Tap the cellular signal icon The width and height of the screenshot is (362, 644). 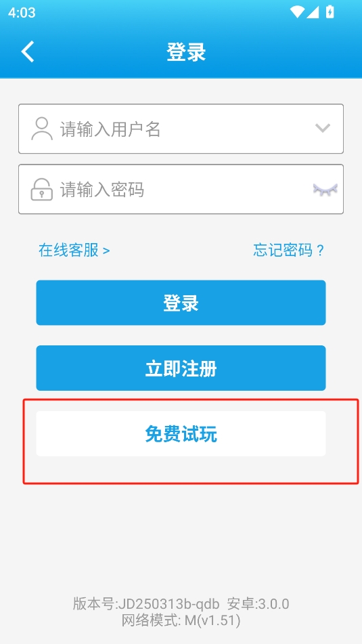click(x=313, y=12)
